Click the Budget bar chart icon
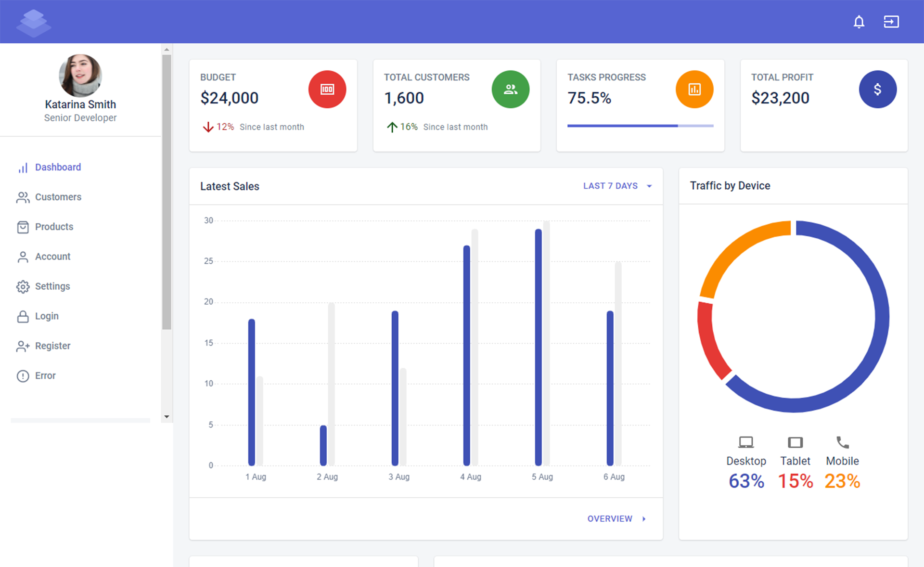This screenshot has width=924, height=567. click(x=327, y=90)
